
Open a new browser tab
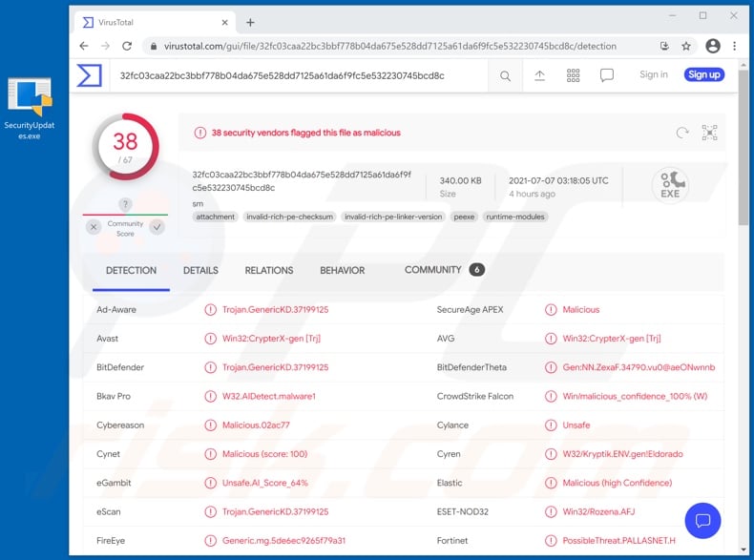coord(250,23)
